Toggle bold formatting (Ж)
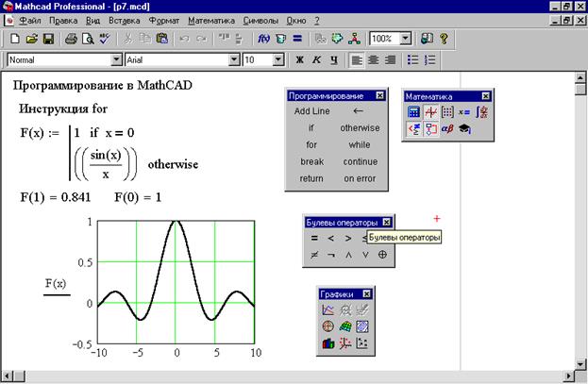588x384 pixels. pos(299,60)
